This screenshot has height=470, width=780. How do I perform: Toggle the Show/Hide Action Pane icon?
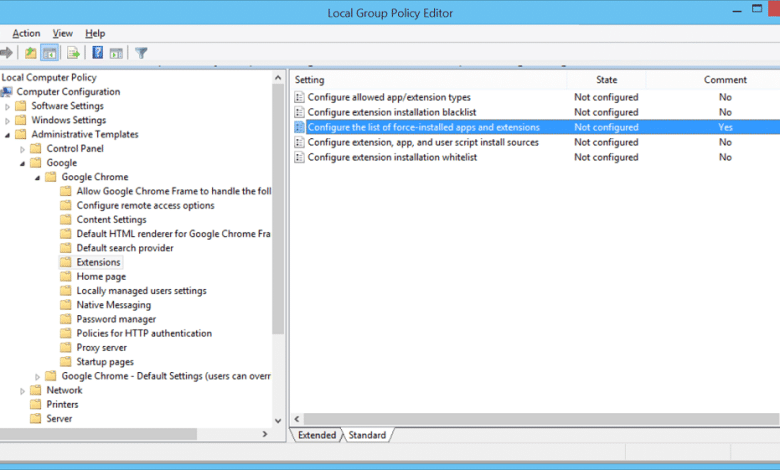[x=116, y=53]
